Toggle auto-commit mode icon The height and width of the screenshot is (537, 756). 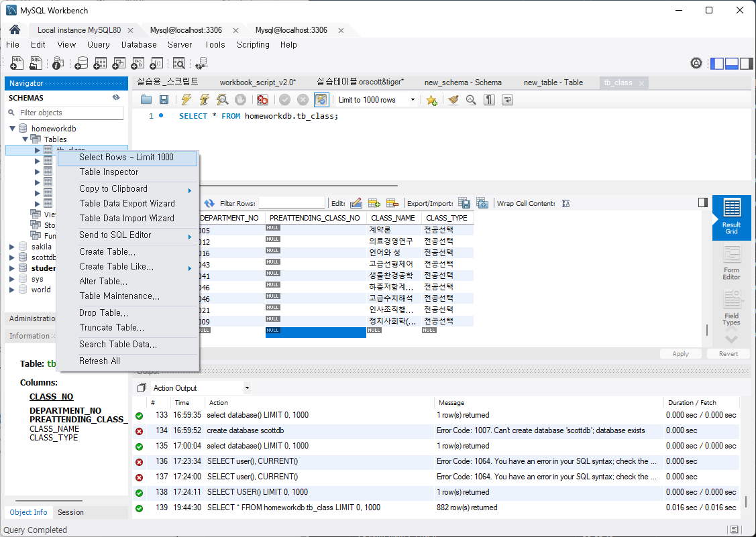pyautogui.click(x=321, y=100)
